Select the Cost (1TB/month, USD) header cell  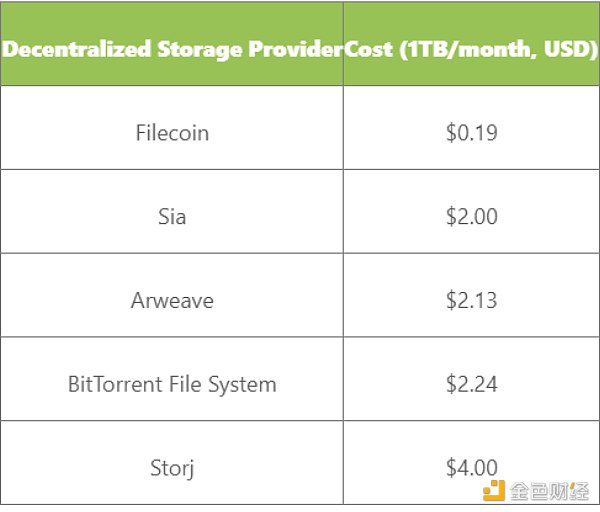471,44
